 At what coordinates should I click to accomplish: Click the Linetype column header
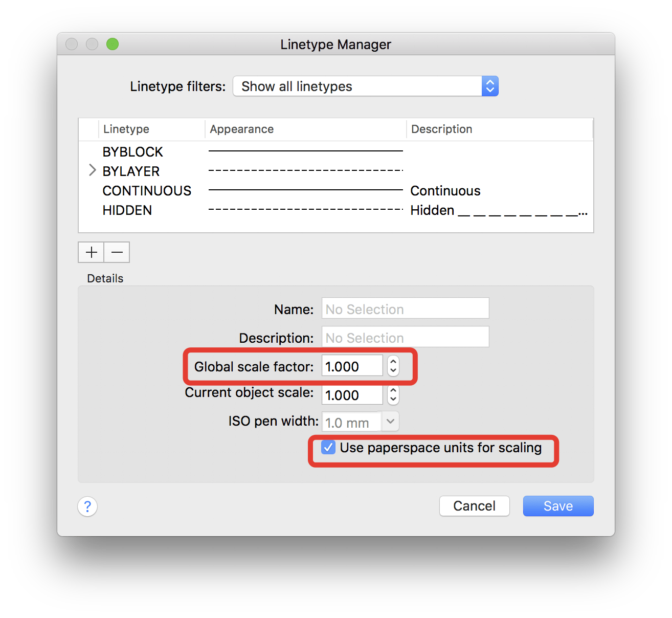(x=126, y=129)
